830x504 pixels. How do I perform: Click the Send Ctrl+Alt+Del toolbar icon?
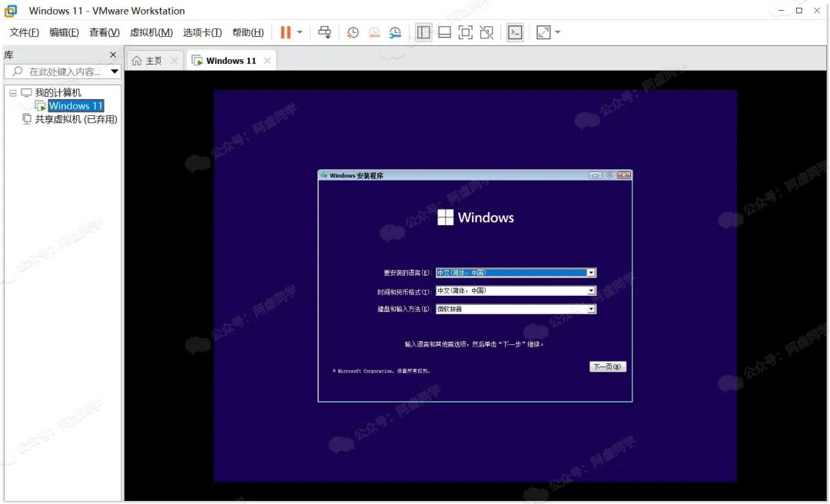[x=324, y=32]
